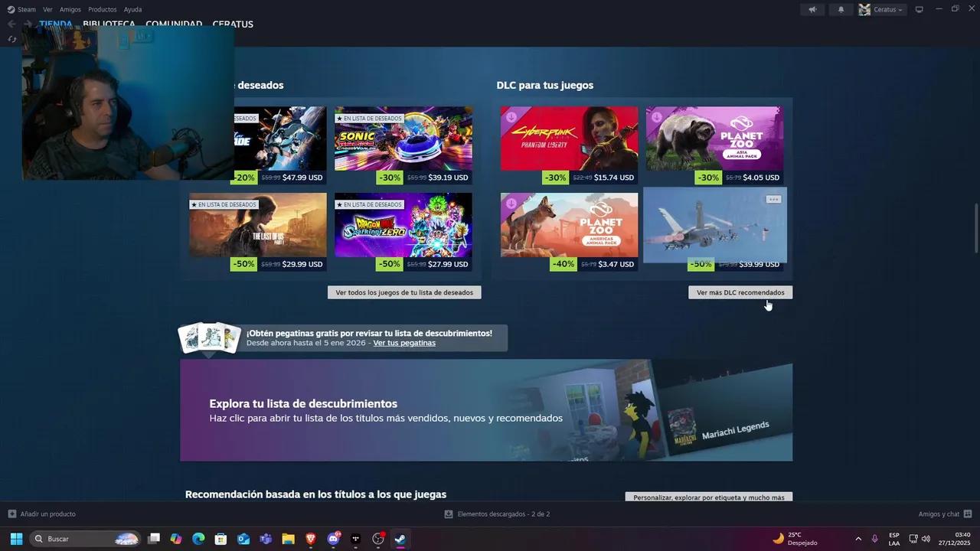Click the Explora tu lista de descubrimientos banner

(486, 410)
